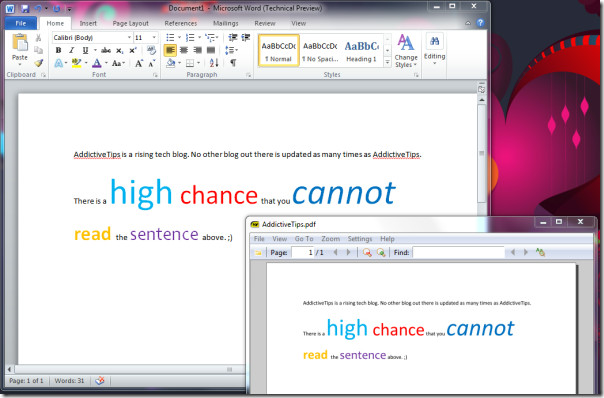Click the Find input field in PDF viewer

pos(458,252)
